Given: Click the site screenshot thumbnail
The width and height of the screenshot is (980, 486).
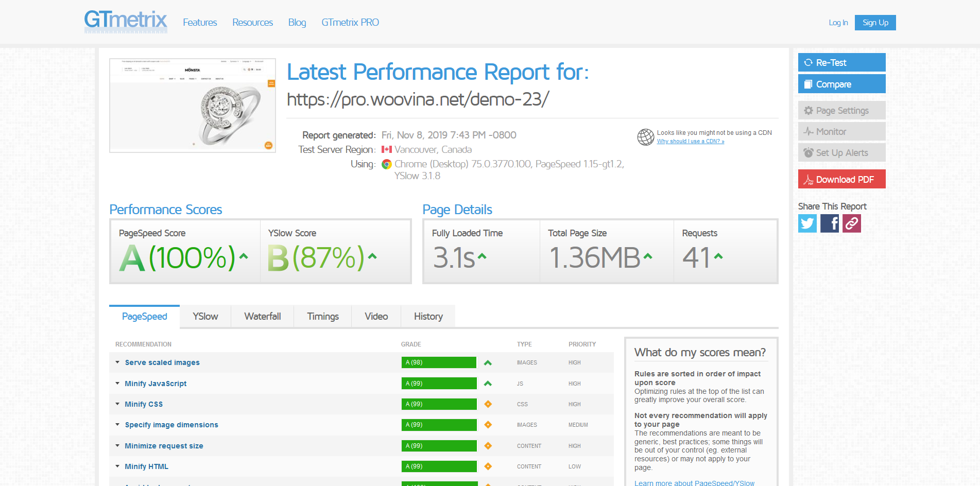Looking at the screenshot, I should tap(193, 106).
